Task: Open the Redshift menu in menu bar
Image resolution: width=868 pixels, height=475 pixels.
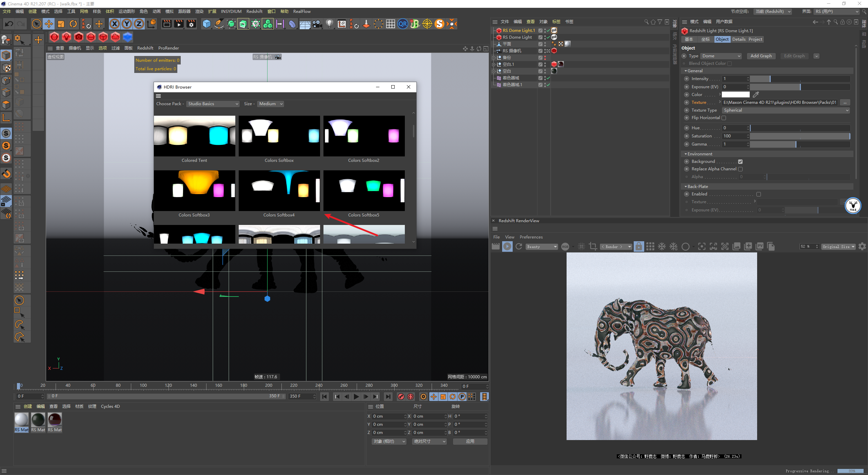Action: [254, 12]
